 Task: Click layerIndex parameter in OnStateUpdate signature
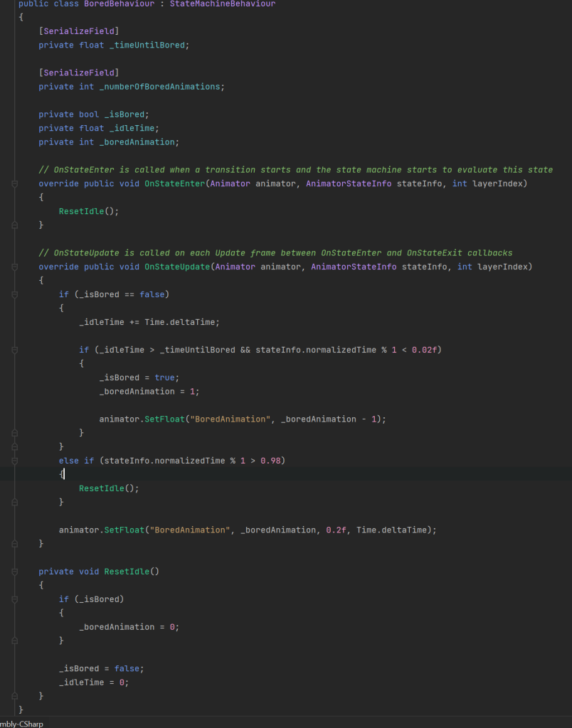(x=503, y=267)
